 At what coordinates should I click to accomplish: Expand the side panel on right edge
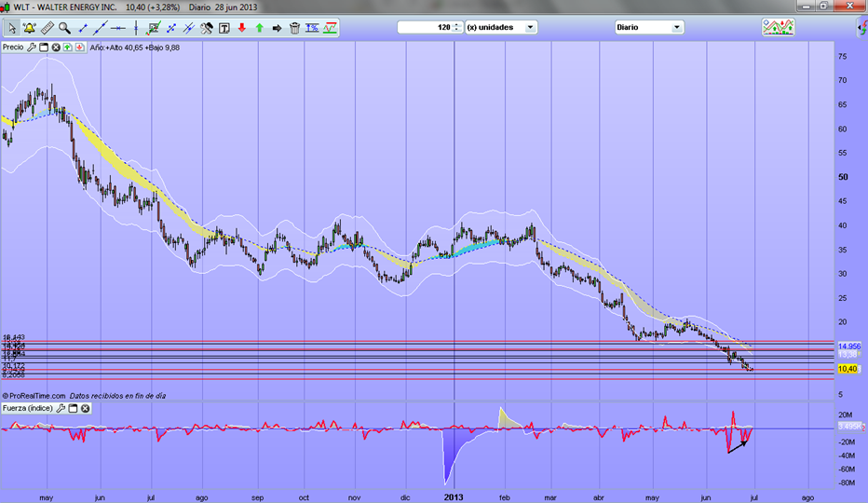[861, 28]
